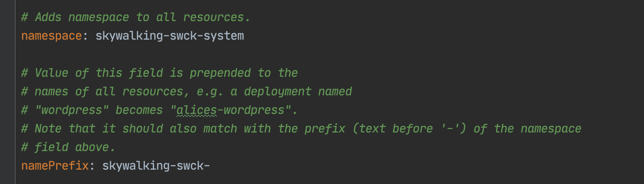The image size is (644, 184).
Task: Click the word 'Note' in the comment
Action: click(x=48, y=129)
